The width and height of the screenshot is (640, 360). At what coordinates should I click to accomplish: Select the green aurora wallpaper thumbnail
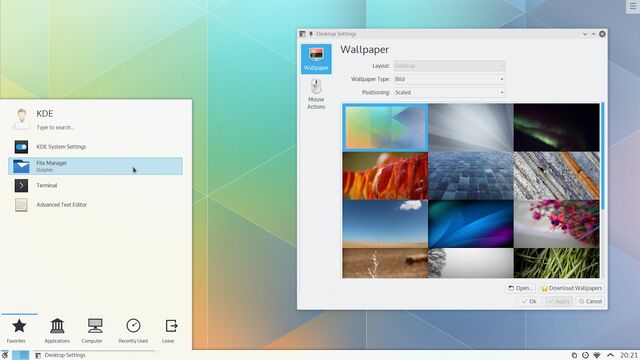pos(556,127)
